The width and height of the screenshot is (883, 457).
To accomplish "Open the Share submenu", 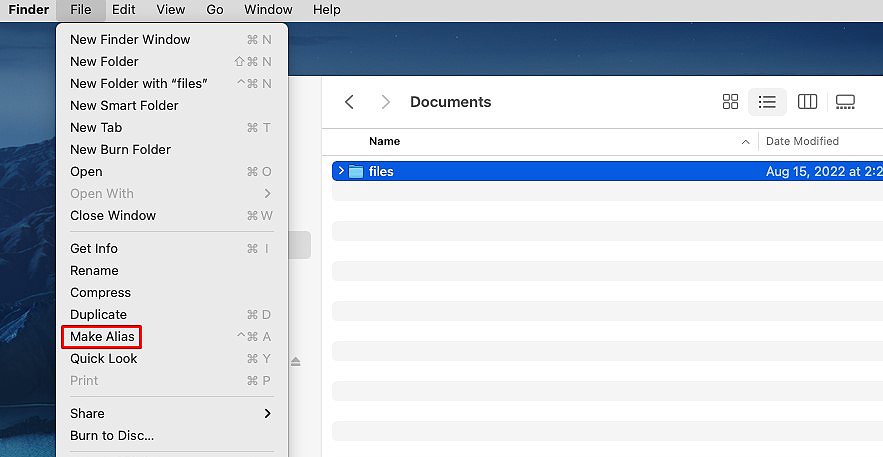I will [170, 413].
